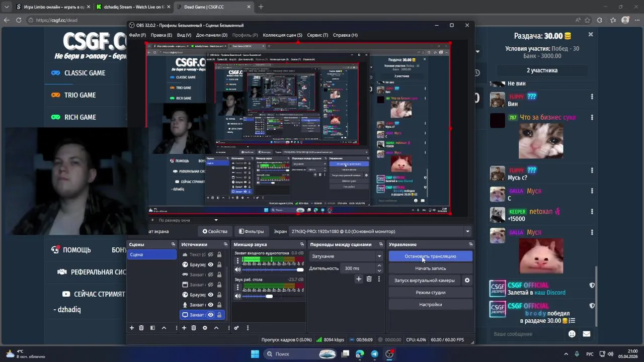The height and width of the screenshot is (362, 644).
Task: Show the gamepad-icon capture source
Action: tap(211, 275)
